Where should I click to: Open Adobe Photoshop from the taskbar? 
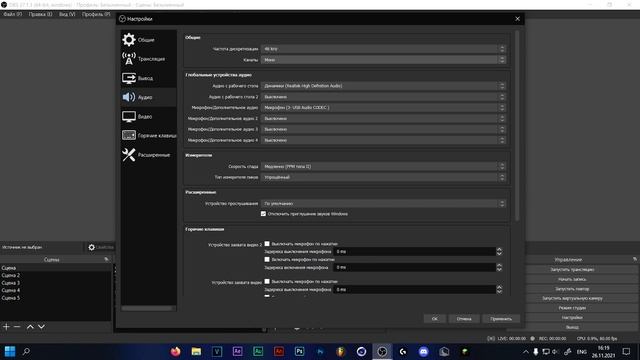(299, 351)
